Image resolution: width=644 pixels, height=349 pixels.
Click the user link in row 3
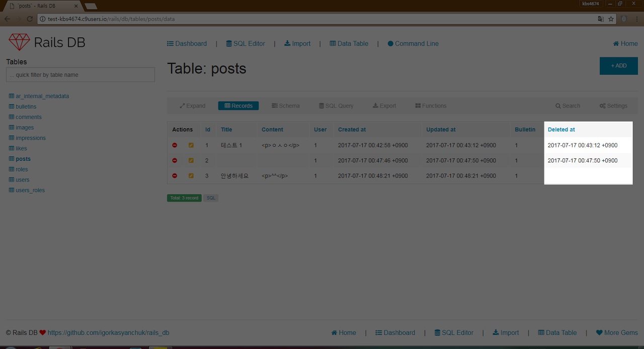tap(315, 176)
